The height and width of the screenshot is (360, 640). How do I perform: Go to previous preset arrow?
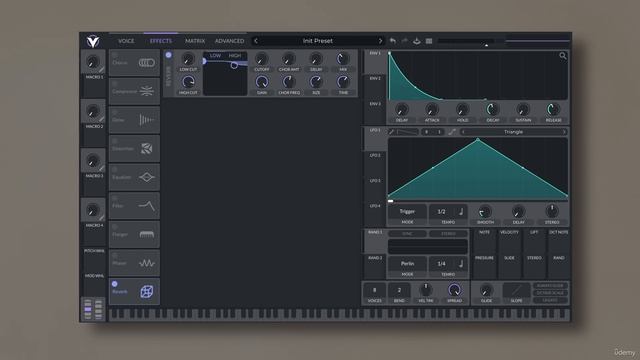pyautogui.click(x=256, y=41)
